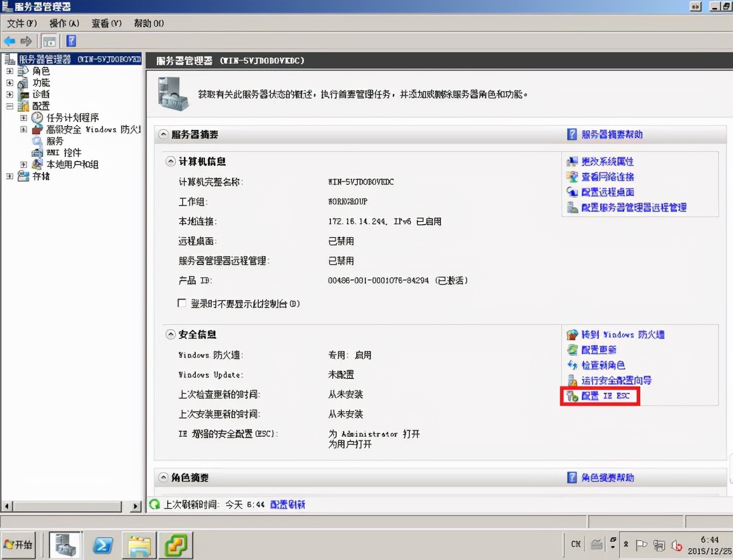
Task: Click the 服务器摘要帮助 help icon
Action: tap(572, 134)
